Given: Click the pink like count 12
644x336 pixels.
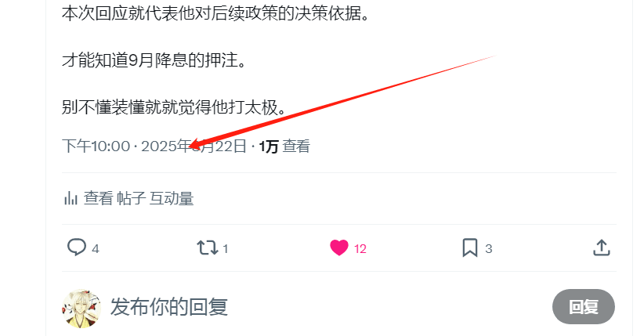Looking at the screenshot, I should tap(360, 248).
